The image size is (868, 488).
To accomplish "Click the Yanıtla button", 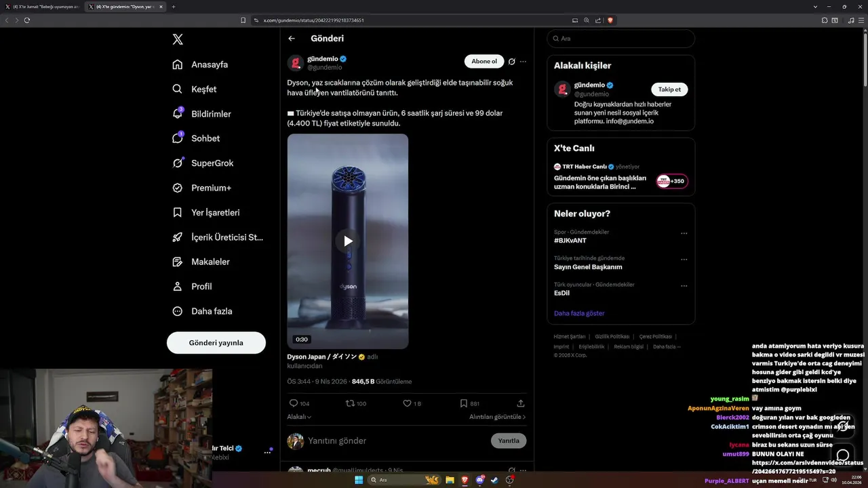I will click(509, 441).
